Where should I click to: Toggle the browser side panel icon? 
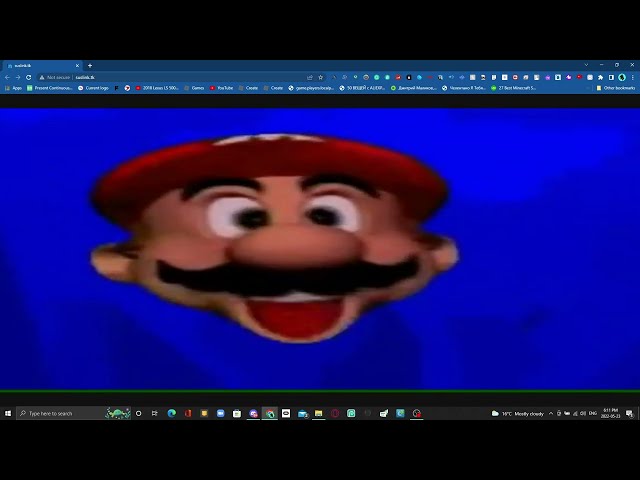[611, 77]
